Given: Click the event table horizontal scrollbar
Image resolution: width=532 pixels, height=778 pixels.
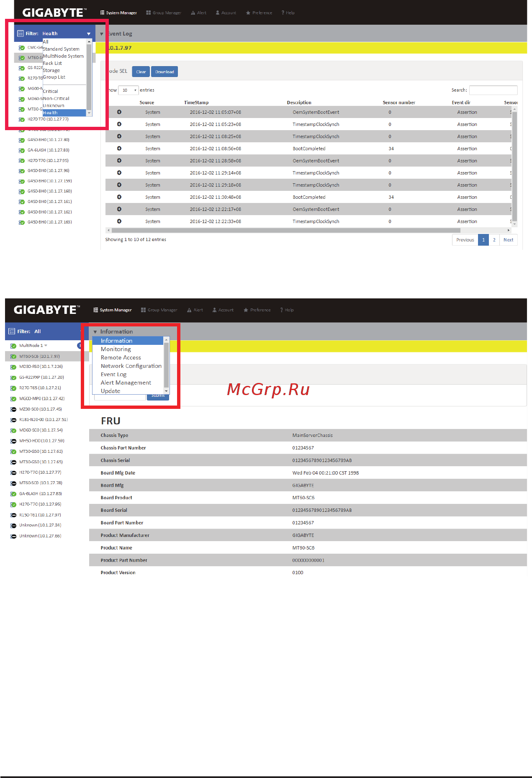Looking at the screenshot, I should pos(286,230).
